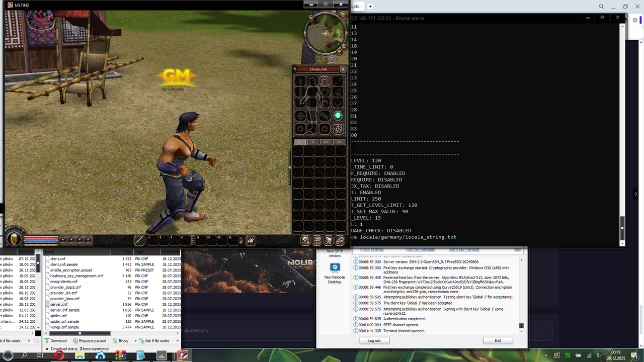Click the armor equipment slot icon
The image size is (644, 362).
click(325, 81)
